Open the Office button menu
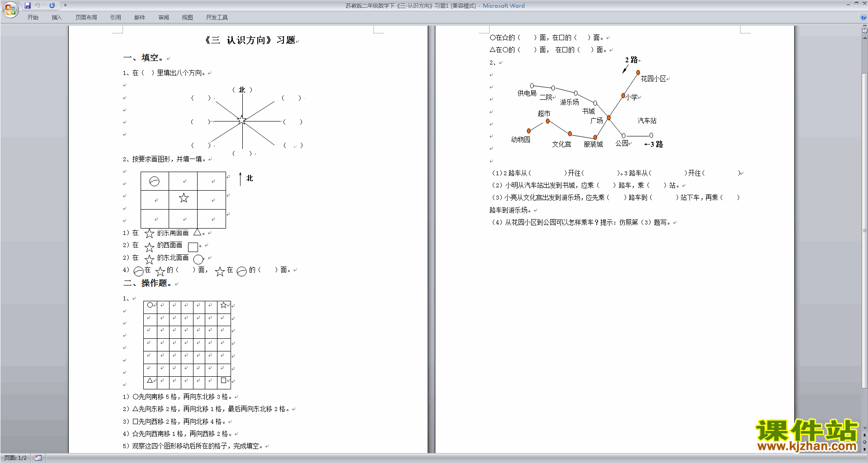Viewport: 868px width, 463px height. (x=10, y=9)
